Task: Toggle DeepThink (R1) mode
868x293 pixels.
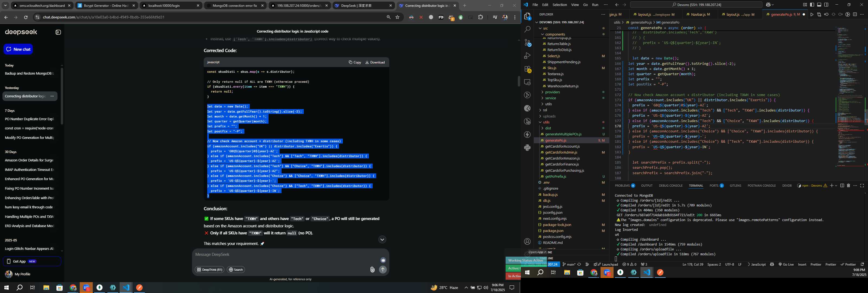Action: coord(209,270)
